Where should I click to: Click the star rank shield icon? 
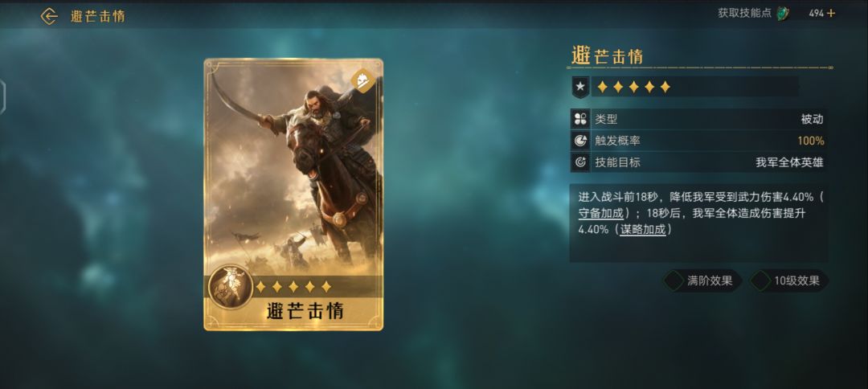[x=579, y=87]
